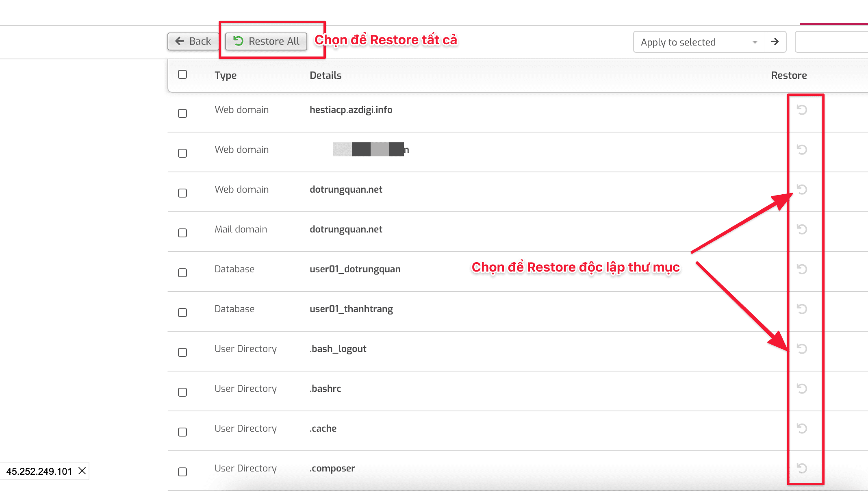Viewport: 868px width, 491px height.
Task: Check the .bashrc row checkbox
Action: pos(182,392)
